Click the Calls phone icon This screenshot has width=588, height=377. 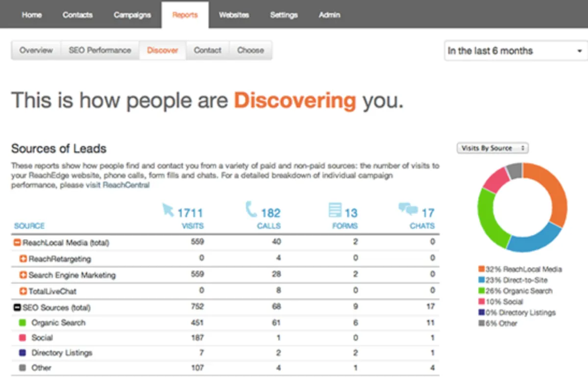pyautogui.click(x=251, y=211)
